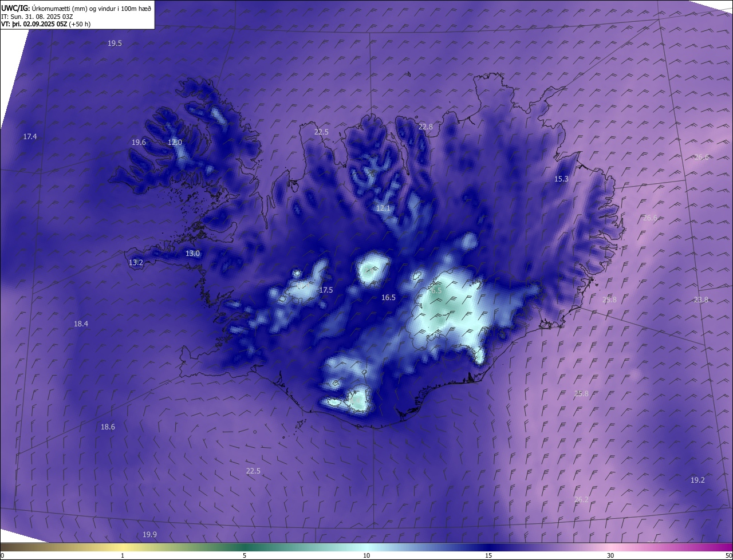Select the 17.4 value label
Screen dimensions: 733x560
tap(30, 137)
